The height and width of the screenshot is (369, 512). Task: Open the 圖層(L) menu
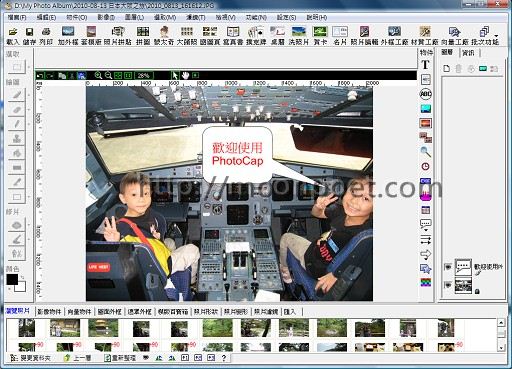134,17
